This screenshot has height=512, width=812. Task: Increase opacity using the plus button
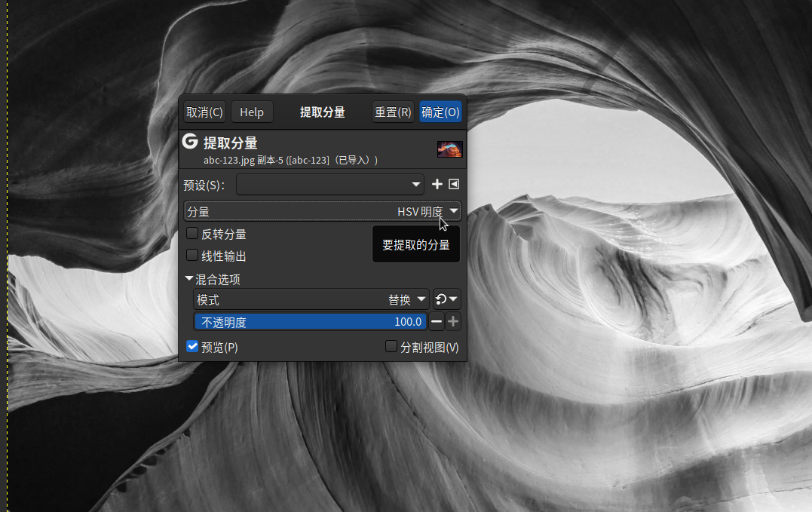coord(453,321)
